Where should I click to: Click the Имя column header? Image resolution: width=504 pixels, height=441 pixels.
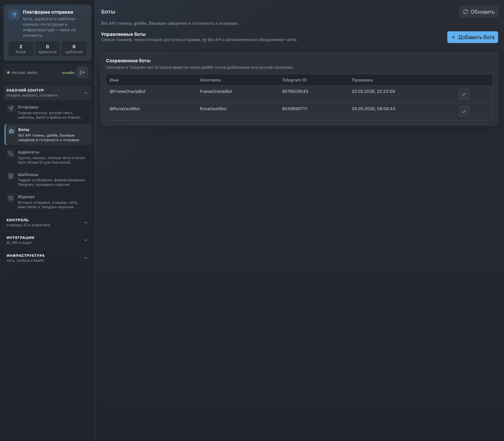coord(114,80)
